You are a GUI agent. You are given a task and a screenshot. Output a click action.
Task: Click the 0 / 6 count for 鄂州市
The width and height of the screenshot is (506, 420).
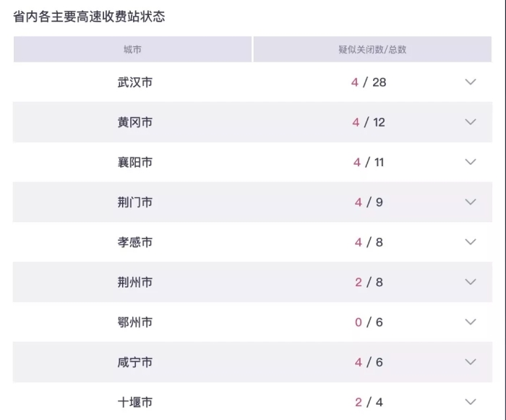(x=369, y=322)
